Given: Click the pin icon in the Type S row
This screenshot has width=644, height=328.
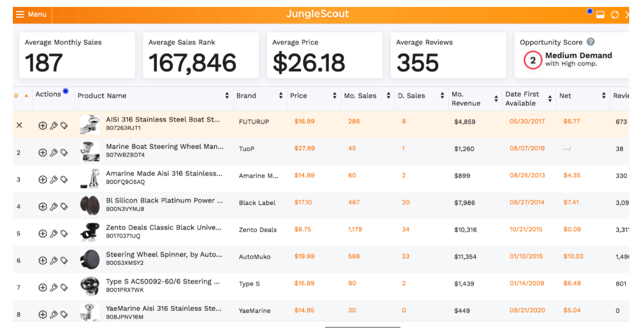Looking at the screenshot, I should click(54, 287).
